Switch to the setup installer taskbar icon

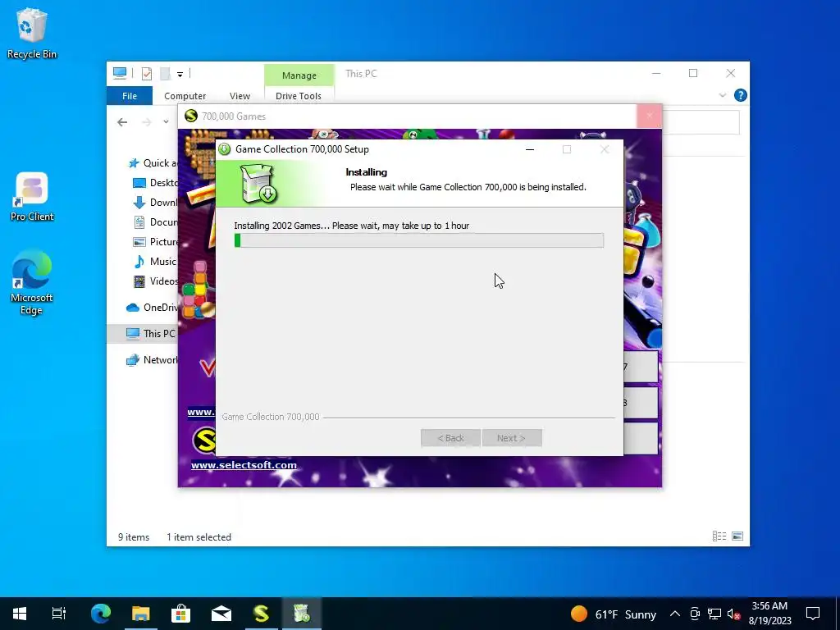(x=302, y=614)
